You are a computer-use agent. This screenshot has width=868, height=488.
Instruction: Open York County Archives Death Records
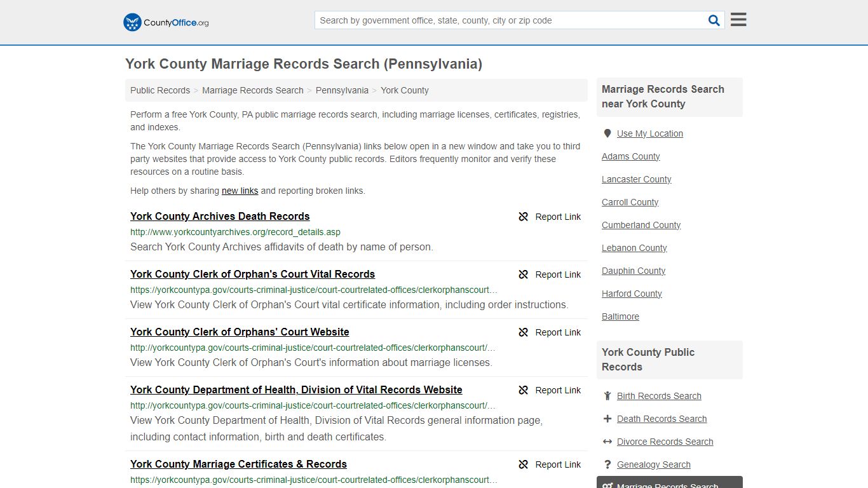click(x=220, y=216)
